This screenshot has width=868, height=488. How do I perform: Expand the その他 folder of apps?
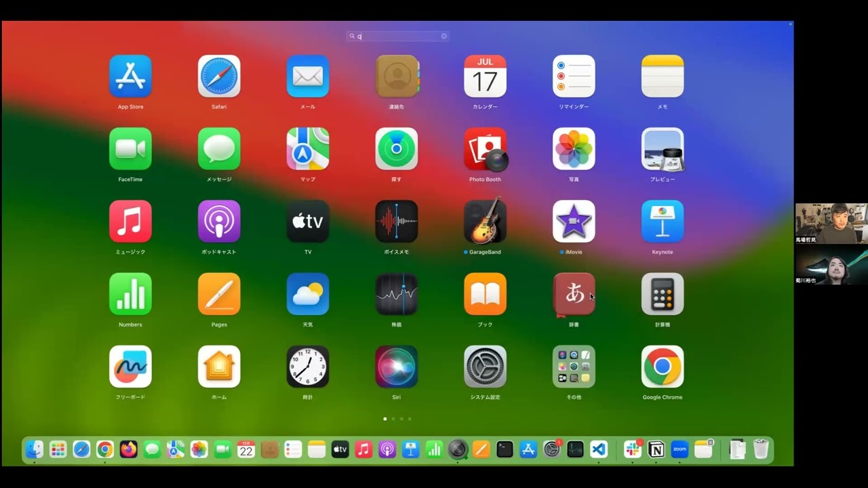tap(574, 367)
